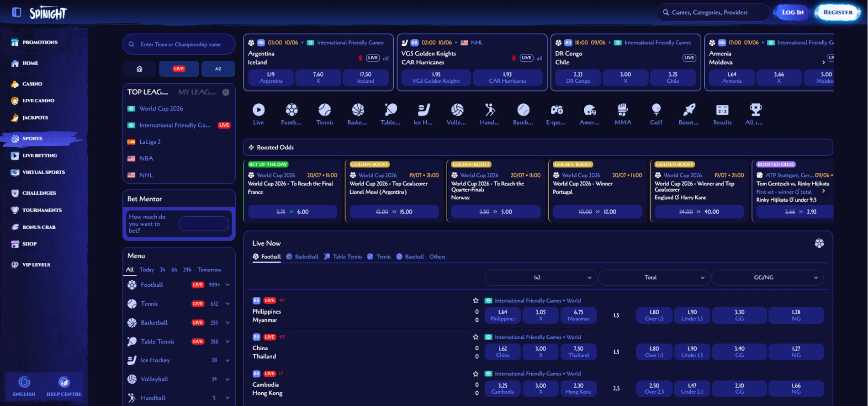This screenshot has height=406, width=868.
Task: Toggle the LIVE filter button
Action: click(179, 69)
